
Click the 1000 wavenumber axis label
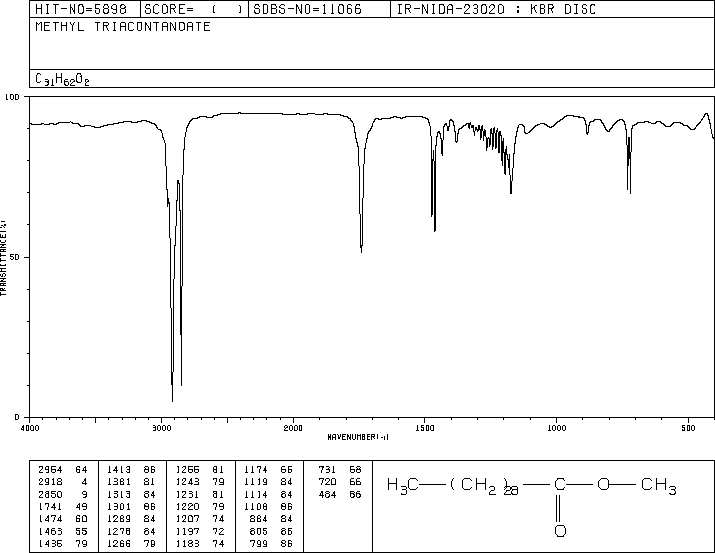(556, 428)
